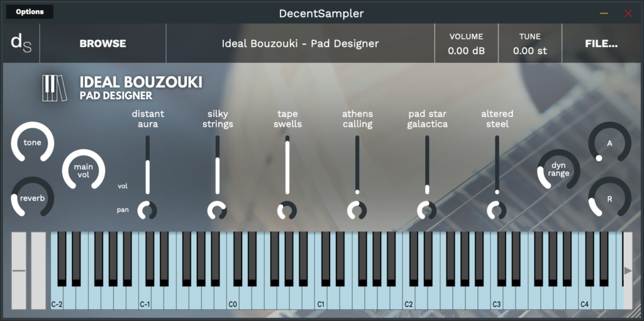Click the vol row label
This screenshot has width=644, height=321.
coord(123,186)
